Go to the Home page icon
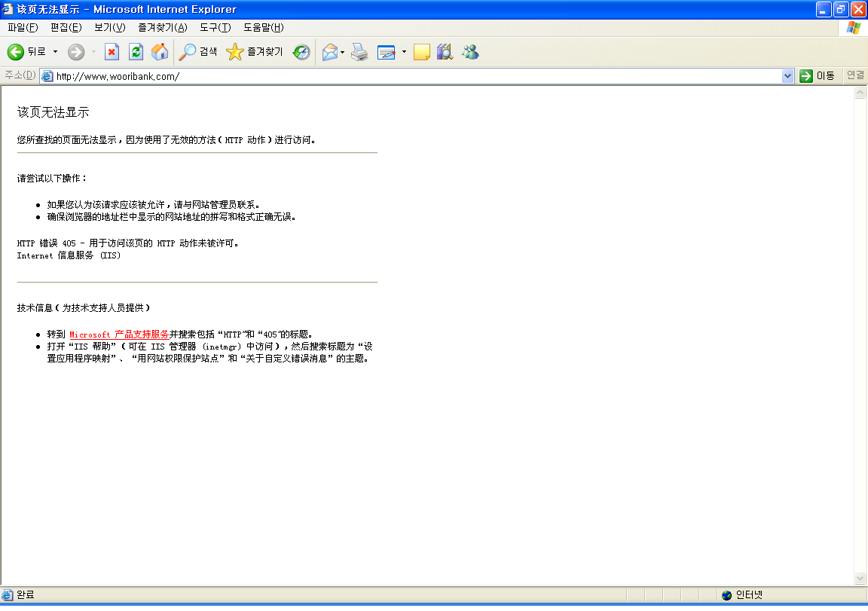Screen dimensions: 868x611 coord(160,52)
